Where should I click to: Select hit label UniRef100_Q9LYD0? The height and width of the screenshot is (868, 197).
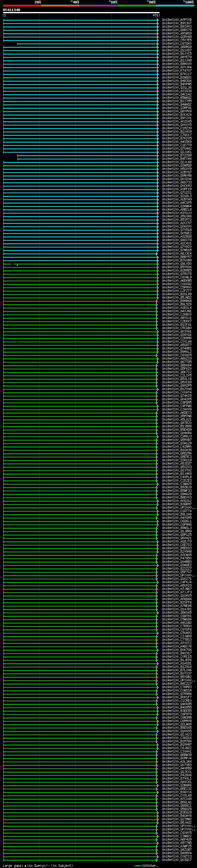pyautogui.click(x=176, y=264)
